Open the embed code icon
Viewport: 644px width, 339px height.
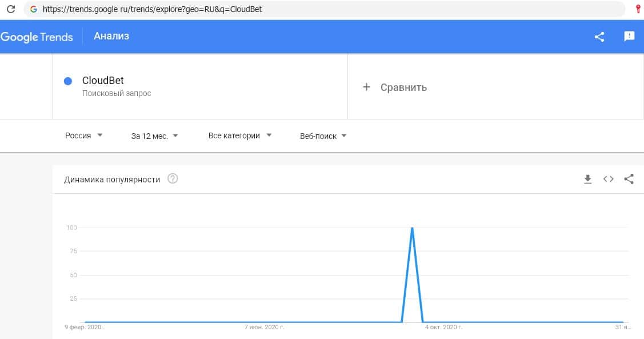608,179
